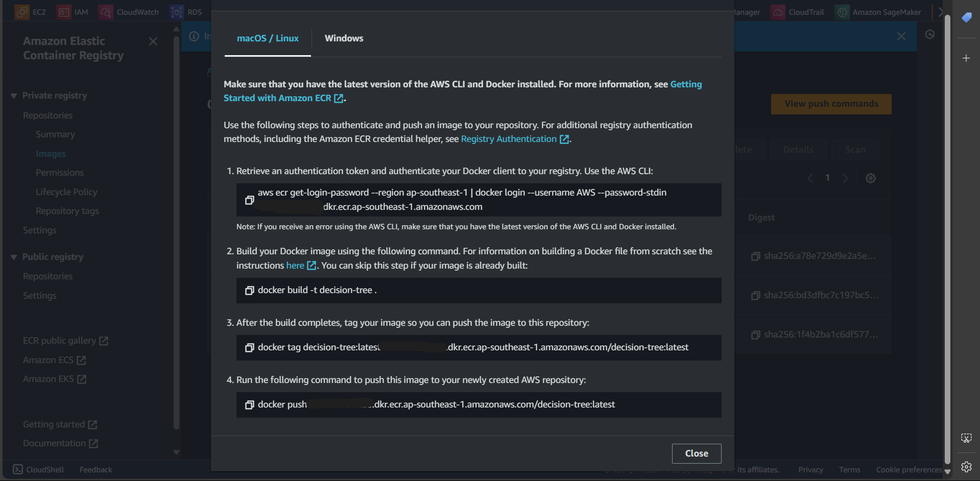This screenshot has height=481, width=980.
Task: Open EC2 service shortcut icon
Action: 22,12
